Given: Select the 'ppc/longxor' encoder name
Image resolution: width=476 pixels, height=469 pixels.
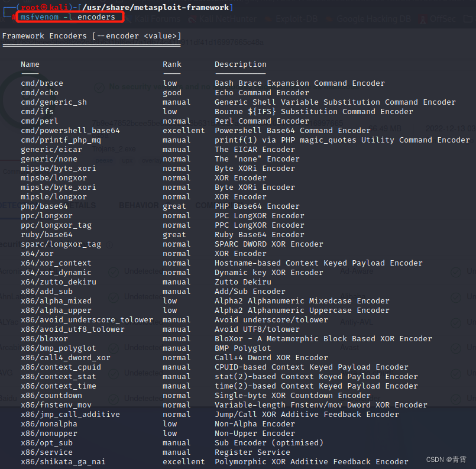Looking at the screenshot, I should [x=47, y=215].
